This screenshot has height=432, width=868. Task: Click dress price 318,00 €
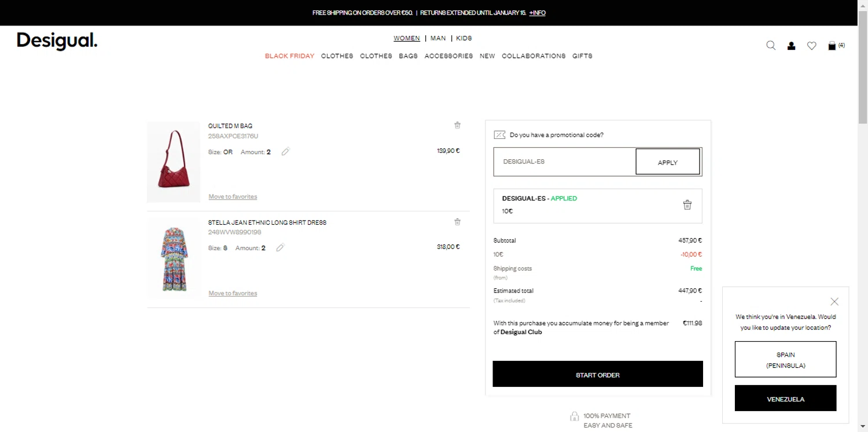pyautogui.click(x=448, y=247)
